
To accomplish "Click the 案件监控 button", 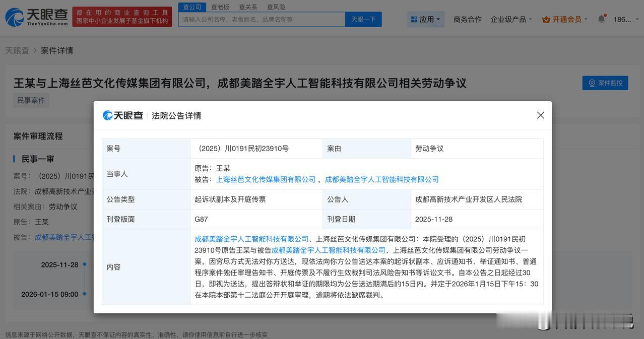I will (605, 83).
